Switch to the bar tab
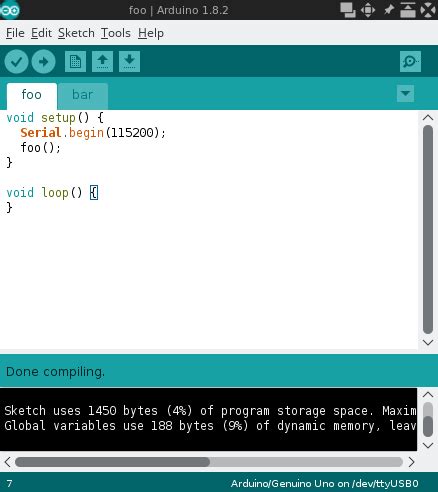The height and width of the screenshot is (492, 438). point(83,96)
